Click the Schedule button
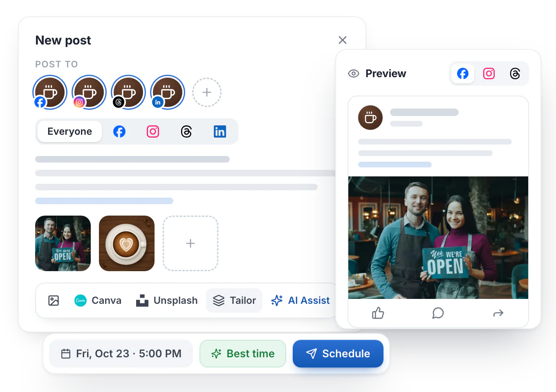 [338, 354]
